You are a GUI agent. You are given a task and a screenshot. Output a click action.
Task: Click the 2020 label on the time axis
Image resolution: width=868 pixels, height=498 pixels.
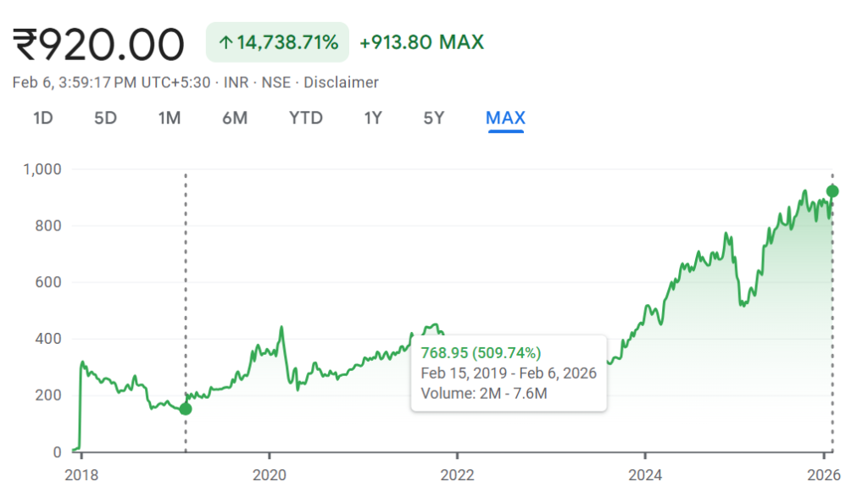coord(269,474)
